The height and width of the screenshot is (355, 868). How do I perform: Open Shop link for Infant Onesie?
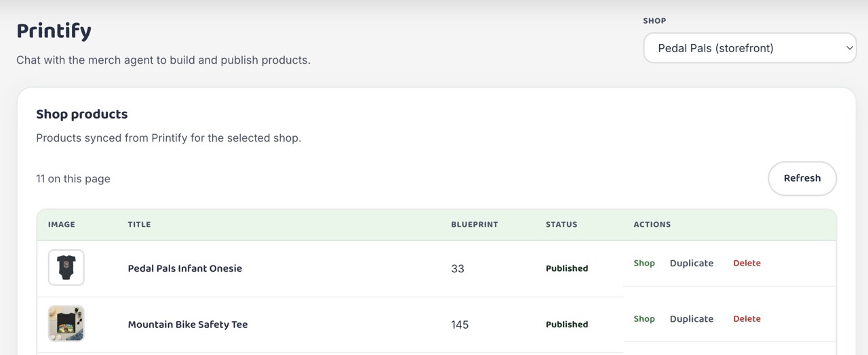pos(644,263)
